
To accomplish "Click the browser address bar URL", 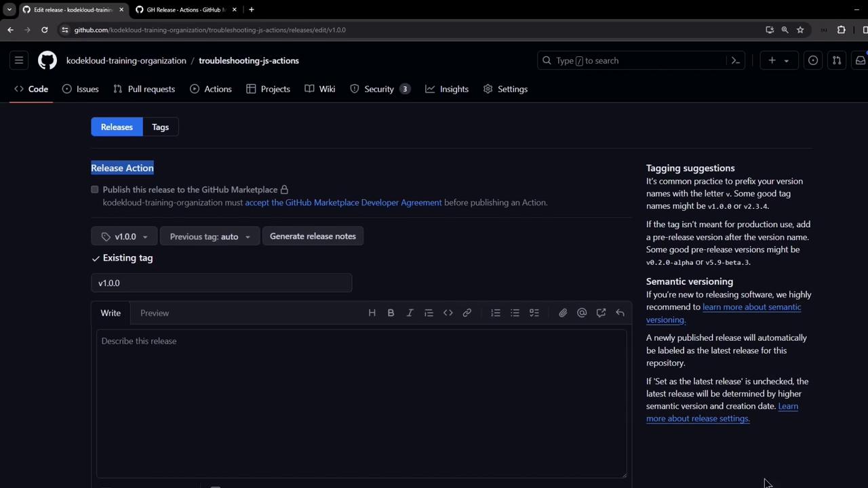I will click(x=210, y=30).
